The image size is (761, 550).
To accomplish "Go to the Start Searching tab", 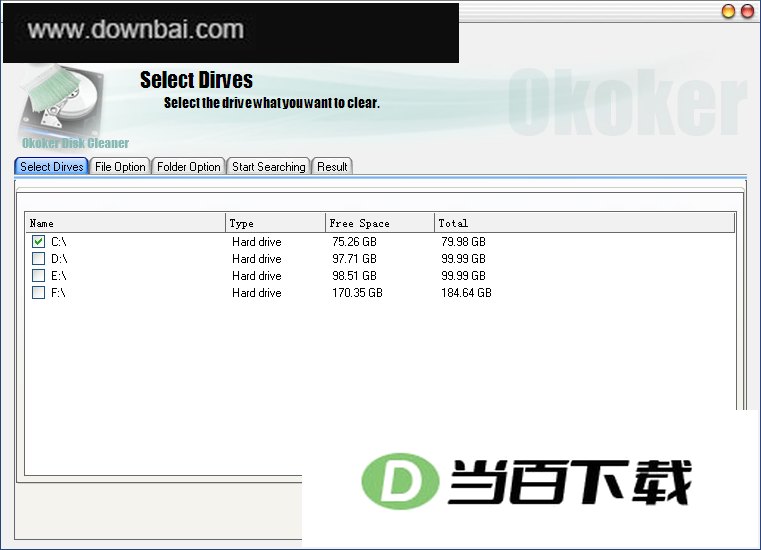I will [x=268, y=167].
